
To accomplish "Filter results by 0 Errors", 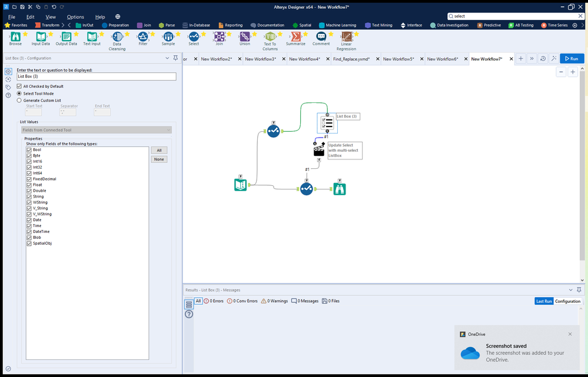I will tap(214, 301).
